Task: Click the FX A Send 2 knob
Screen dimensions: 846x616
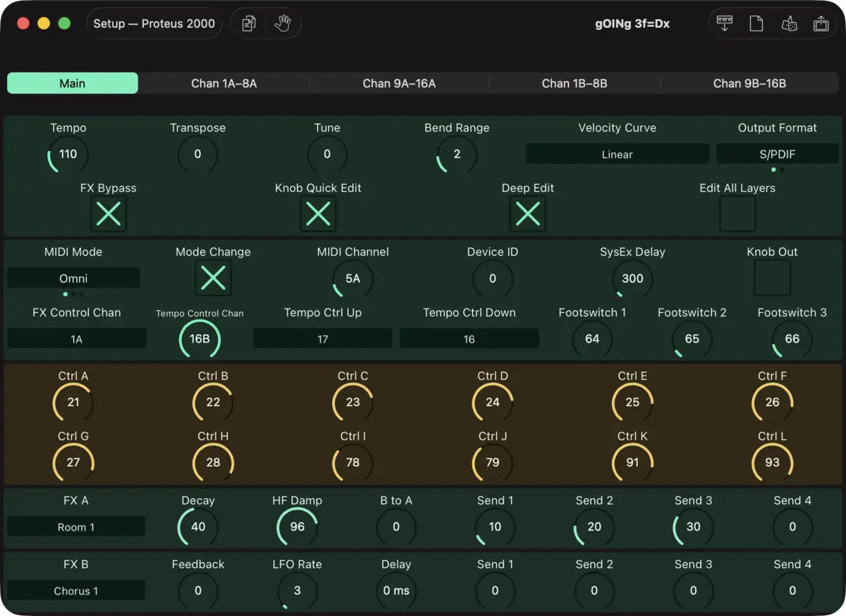Action: [x=594, y=527]
